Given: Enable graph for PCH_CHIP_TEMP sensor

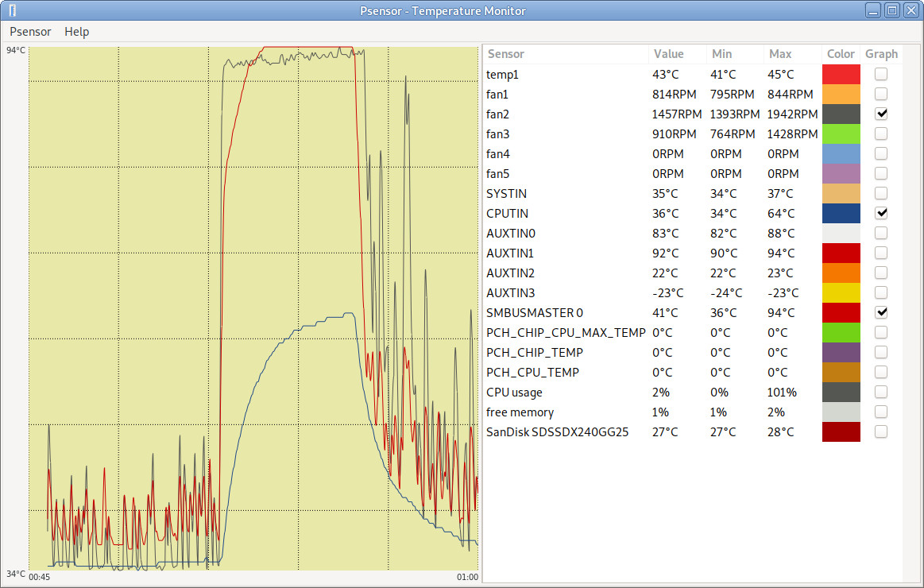Looking at the screenshot, I should 881,352.
